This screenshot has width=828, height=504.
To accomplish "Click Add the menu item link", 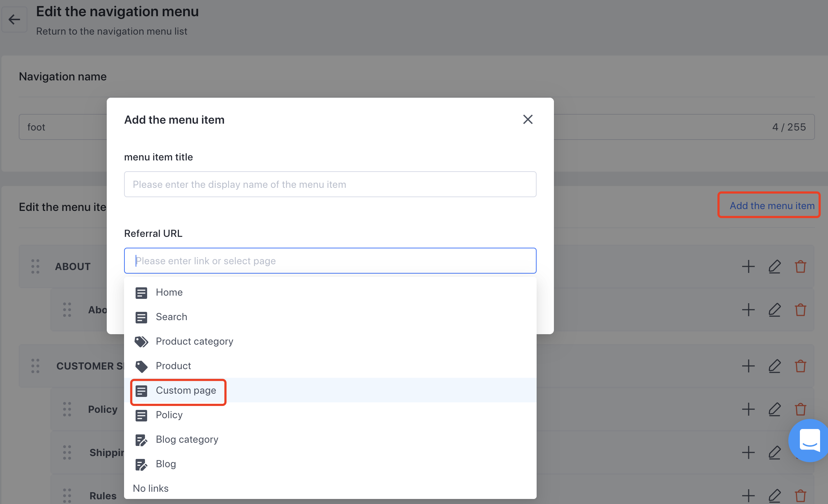I will coord(772,205).
